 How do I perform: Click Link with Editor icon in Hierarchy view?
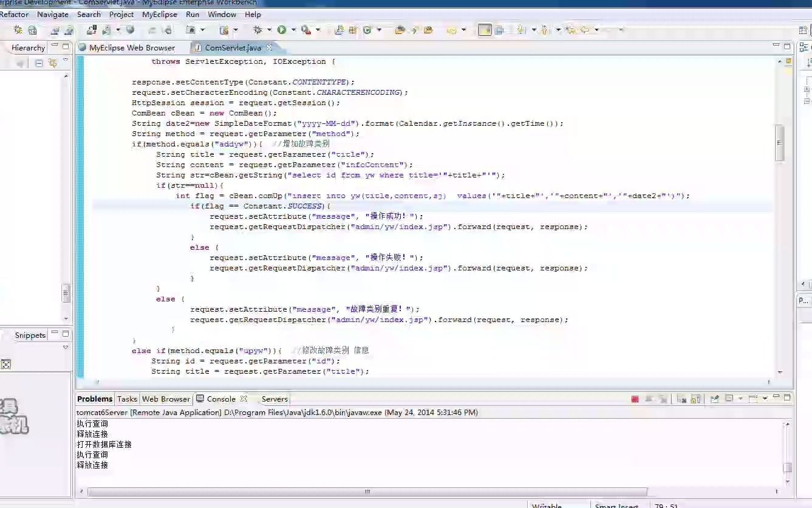[53, 63]
